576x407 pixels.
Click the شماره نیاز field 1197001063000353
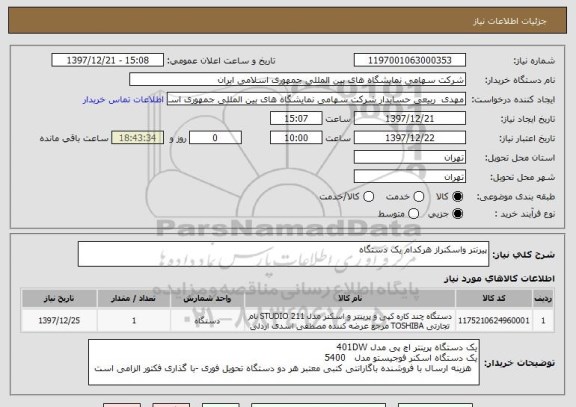click(x=410, y=60)
